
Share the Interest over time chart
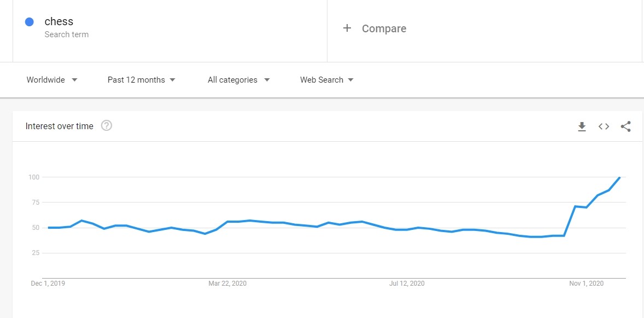(x=625, y=126)
